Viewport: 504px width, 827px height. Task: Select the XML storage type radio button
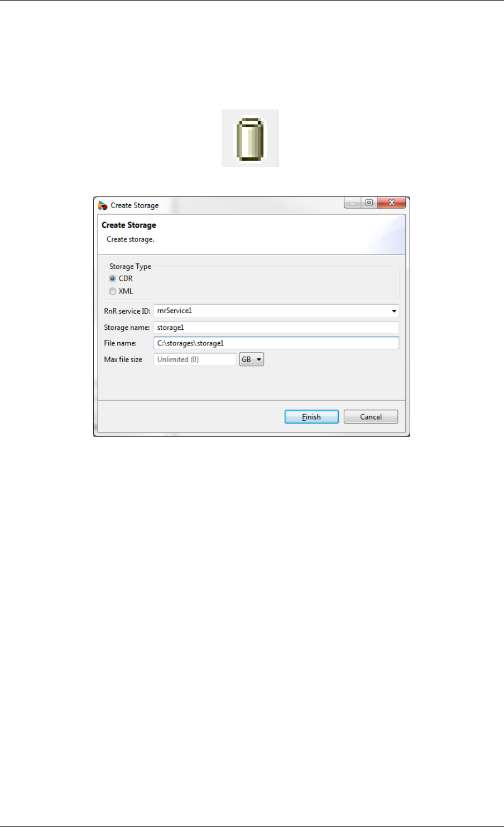click(113, 291)
